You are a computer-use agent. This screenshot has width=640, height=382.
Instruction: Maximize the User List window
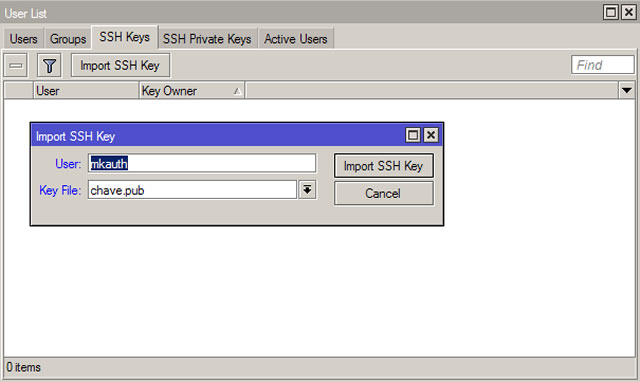(611, 12)
